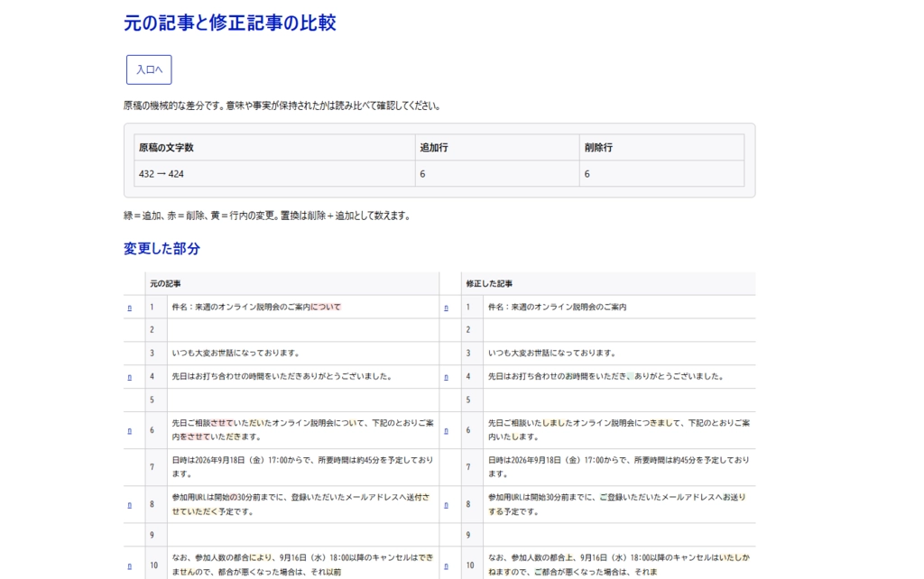Screen dimensions: 924x579
Task: Follow the 'n' link beside 元の記事 line 1
Action: coord(130,308)
